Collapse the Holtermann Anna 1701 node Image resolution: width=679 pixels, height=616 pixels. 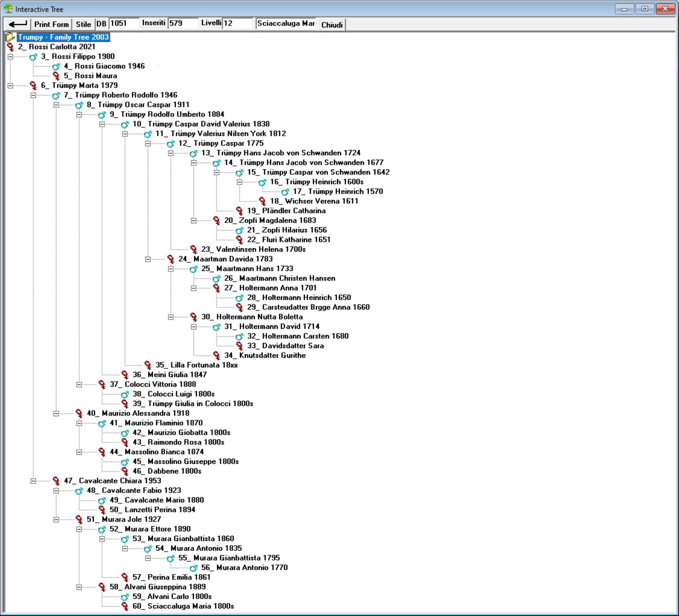(x=194, y=288)
